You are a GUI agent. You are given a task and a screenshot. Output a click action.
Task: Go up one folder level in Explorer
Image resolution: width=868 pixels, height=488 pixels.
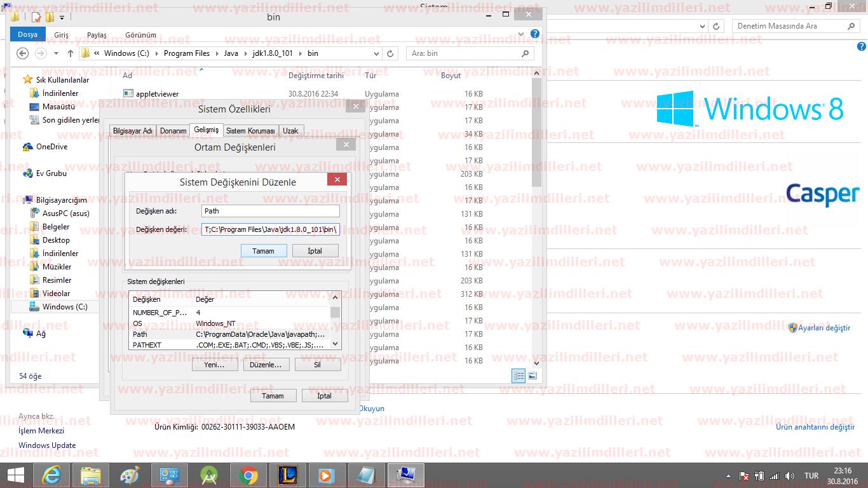coord(70,53)
